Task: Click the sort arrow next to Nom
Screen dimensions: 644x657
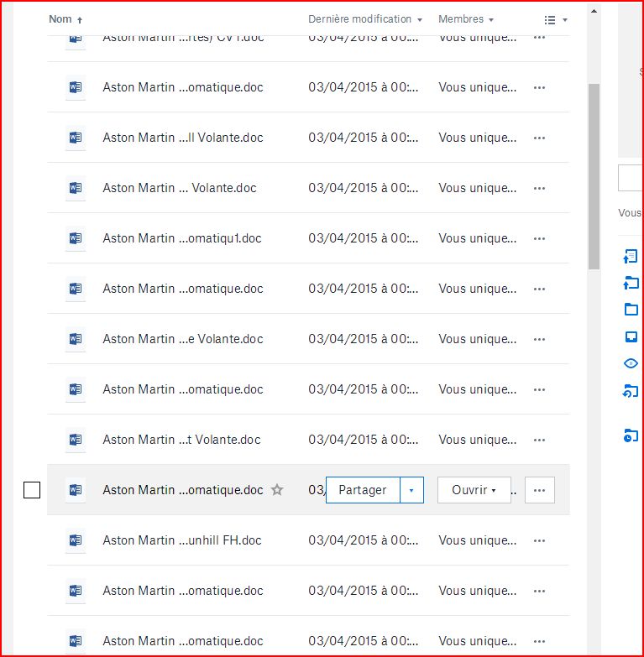Action: tap(80, 19)
